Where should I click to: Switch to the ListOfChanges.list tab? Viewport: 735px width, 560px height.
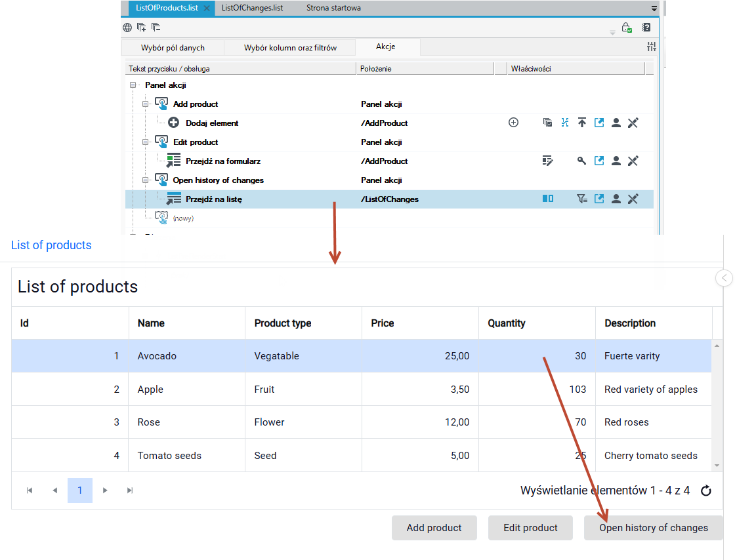252,8
